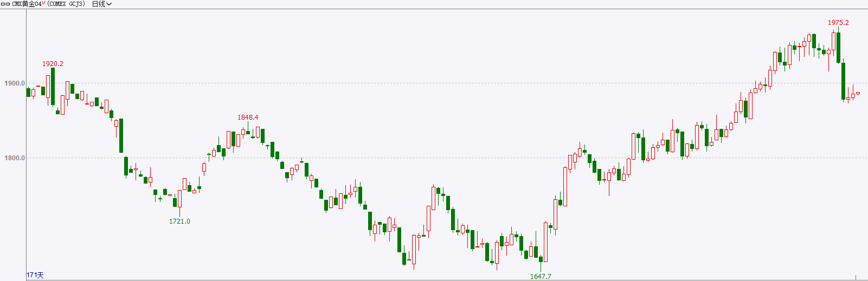The width and height of the screenshot is (868, 281).
Task: Select the candlestick under the 1975.2 label
Action: (838, 47)
